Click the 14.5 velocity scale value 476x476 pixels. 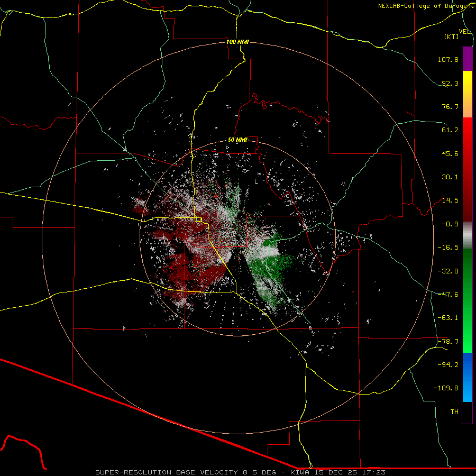coord(450,200)
